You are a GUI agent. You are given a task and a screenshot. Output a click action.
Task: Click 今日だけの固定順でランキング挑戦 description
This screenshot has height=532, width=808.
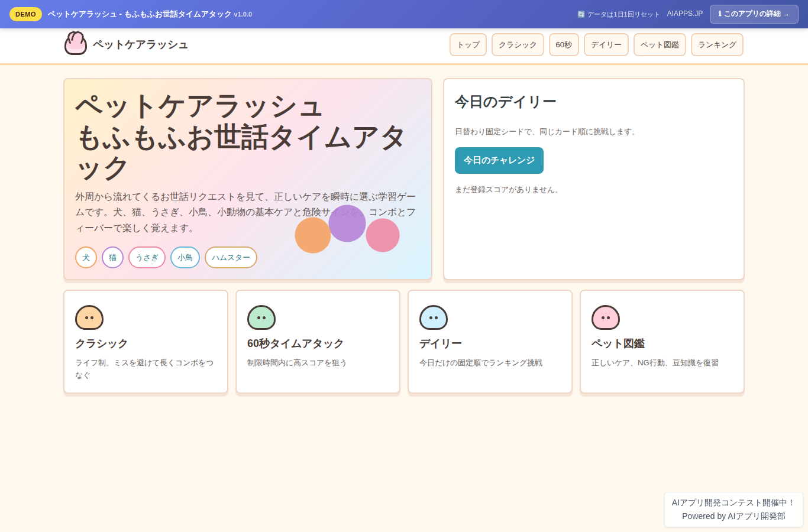point(481,362)
